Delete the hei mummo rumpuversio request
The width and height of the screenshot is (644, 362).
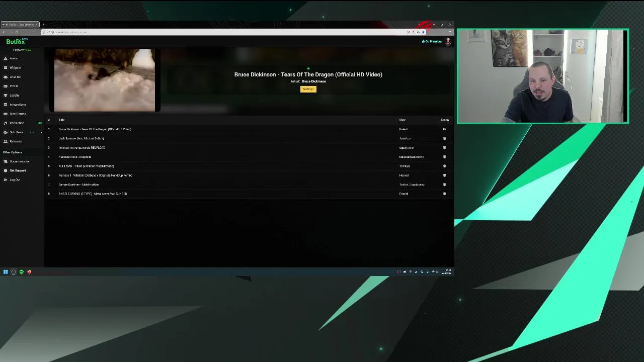(x=444, y=147)
